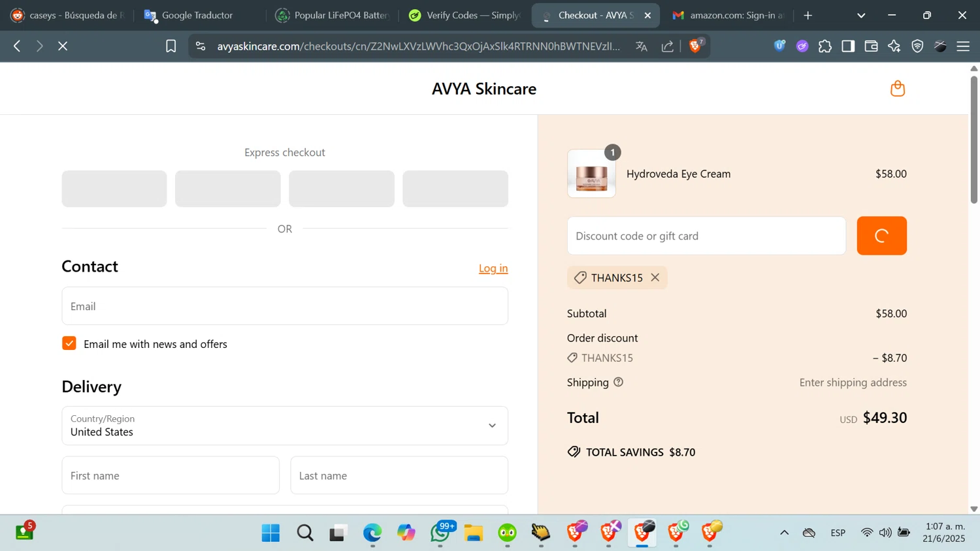Open Microsoft Edge from the taskbar

[372, 533]
